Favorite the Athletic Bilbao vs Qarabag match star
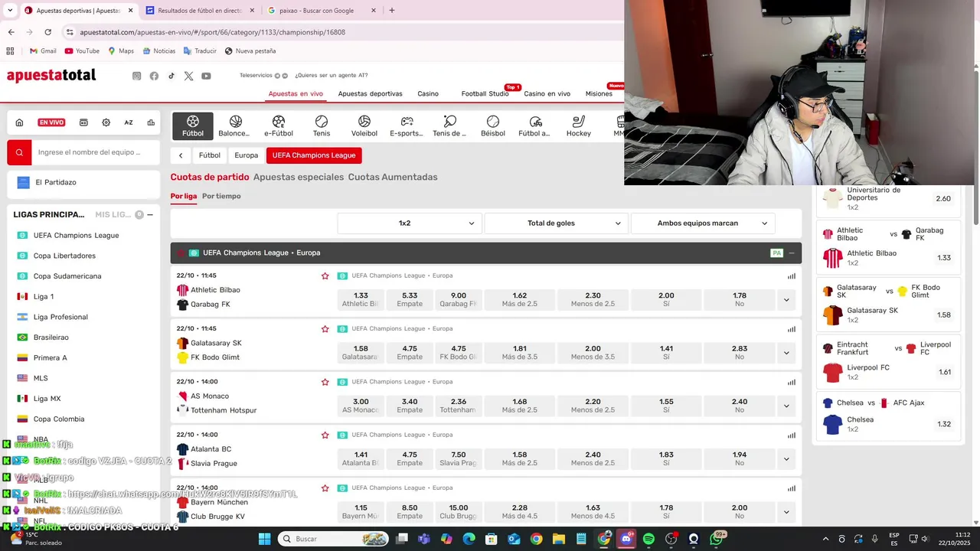Image resolution: width=980 pixels, height=551 pixels. point(325,275)
